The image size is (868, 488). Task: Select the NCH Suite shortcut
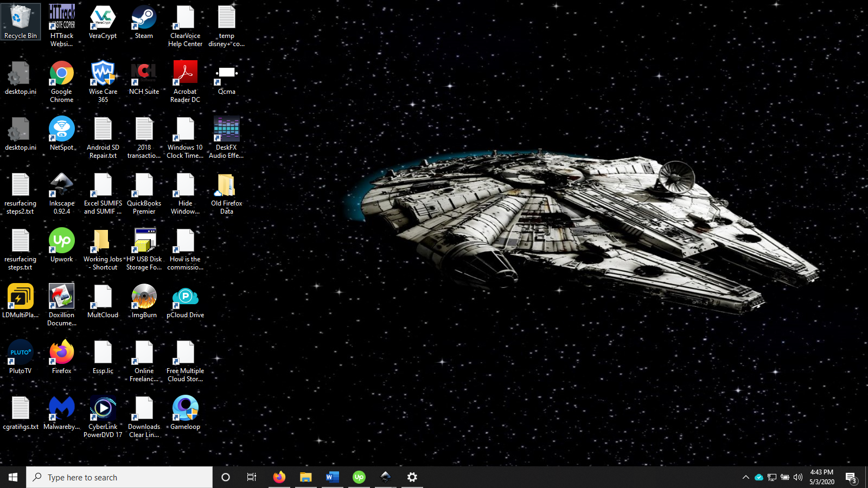[x=144, y=78]
